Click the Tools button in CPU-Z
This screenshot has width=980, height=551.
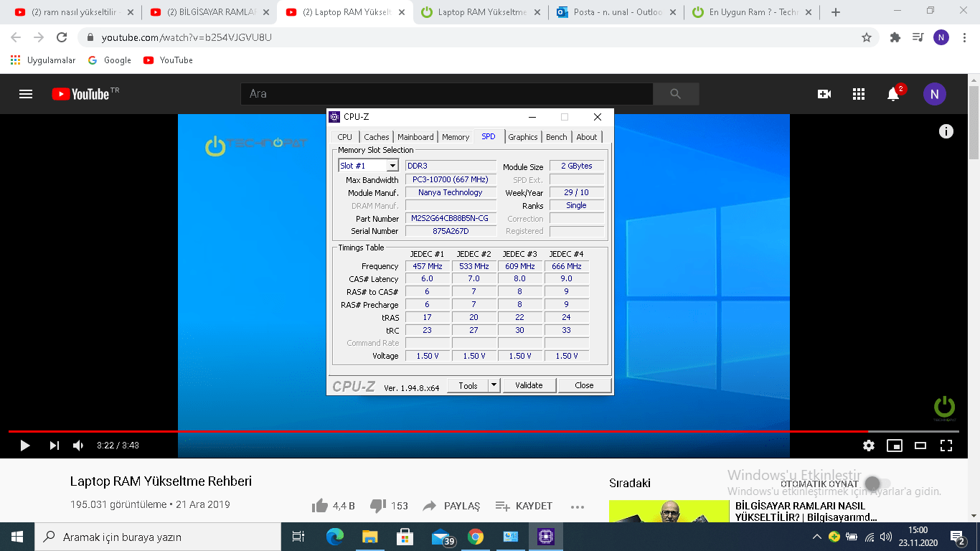(x=468, y=385)
